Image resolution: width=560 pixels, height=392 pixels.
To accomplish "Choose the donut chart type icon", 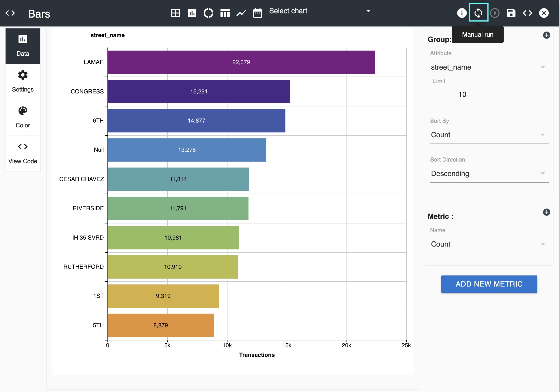I will click(x=208, y=13).
